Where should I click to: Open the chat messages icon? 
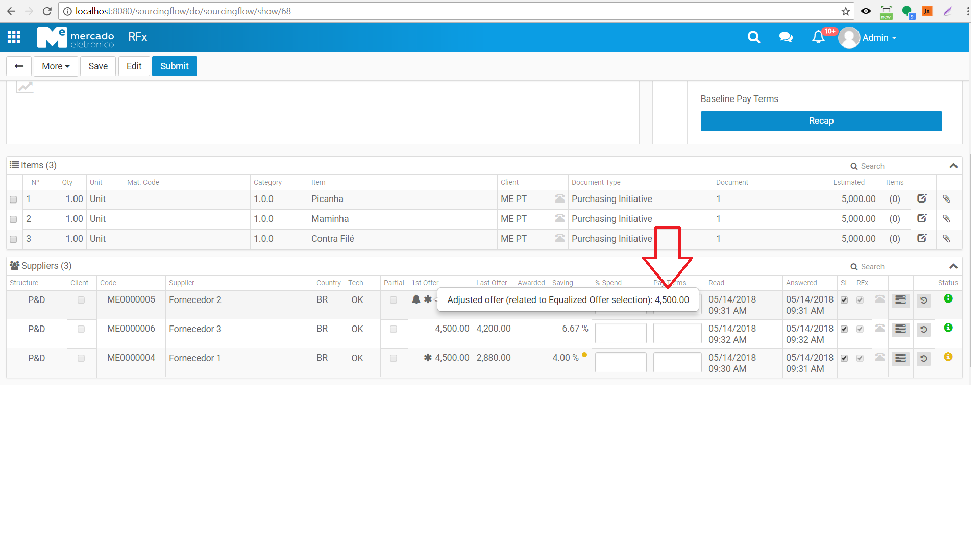click(786, 37)
